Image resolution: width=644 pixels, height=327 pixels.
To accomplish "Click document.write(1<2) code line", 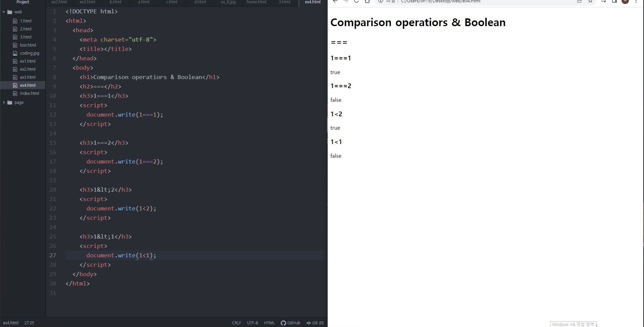I will pyautogui.click(x=121, y=208).
